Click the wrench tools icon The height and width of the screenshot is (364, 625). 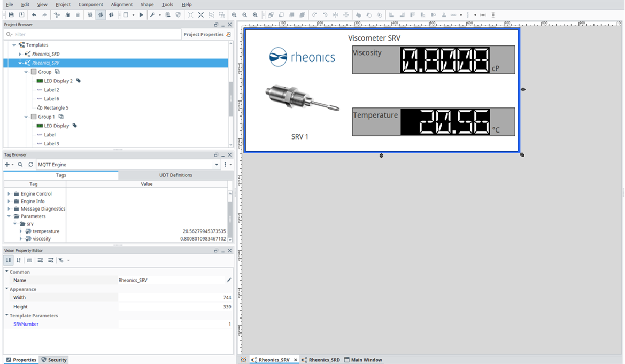click(152, 15)
